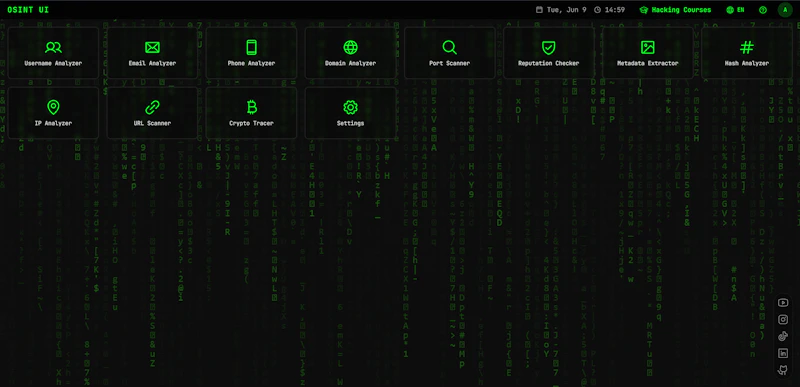Screen dimensions: 800x387
Task: Open the YouTube social link
Action: point(783,303)
